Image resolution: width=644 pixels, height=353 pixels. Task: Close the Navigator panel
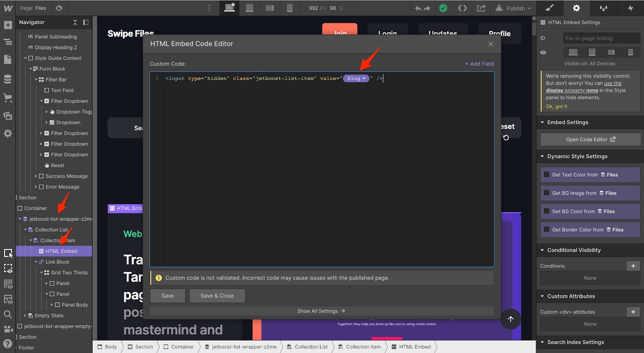click(x=75, y=22)
